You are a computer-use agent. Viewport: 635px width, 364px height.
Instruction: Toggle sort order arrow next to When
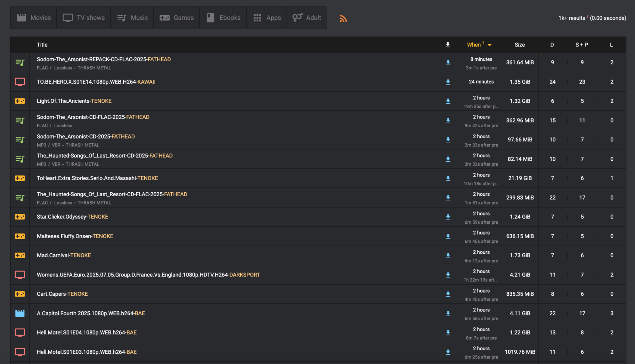tap(489, 45)
